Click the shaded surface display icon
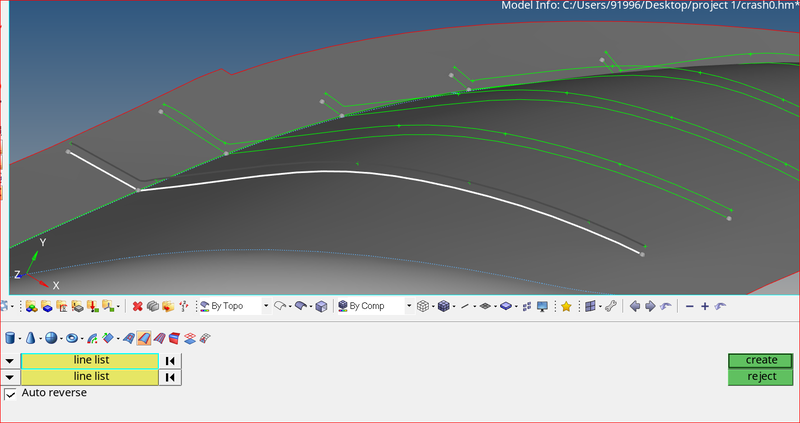Screen dimensions: 800x423 coord(301,306)
